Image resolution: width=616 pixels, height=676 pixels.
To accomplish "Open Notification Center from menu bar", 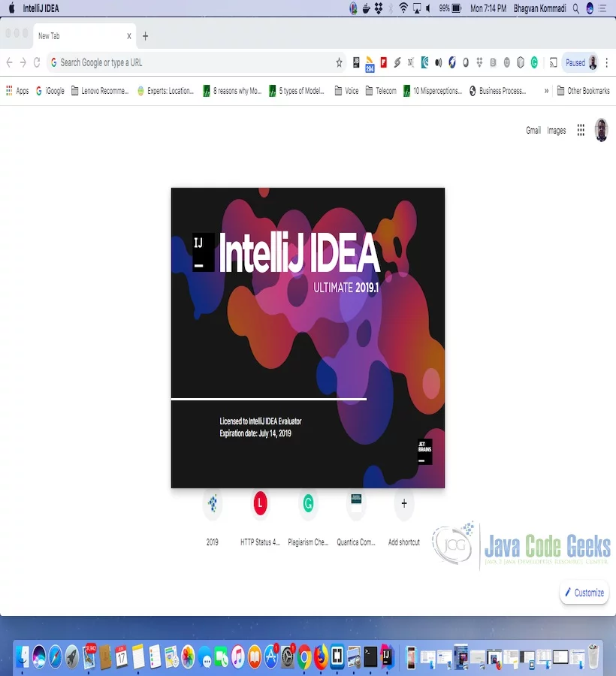I will point(602,8).
